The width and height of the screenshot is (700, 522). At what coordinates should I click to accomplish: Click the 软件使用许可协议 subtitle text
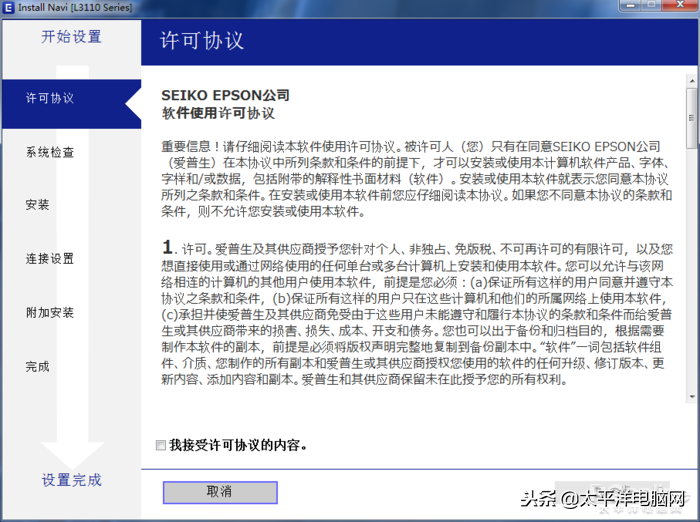(x=218, y=113)
